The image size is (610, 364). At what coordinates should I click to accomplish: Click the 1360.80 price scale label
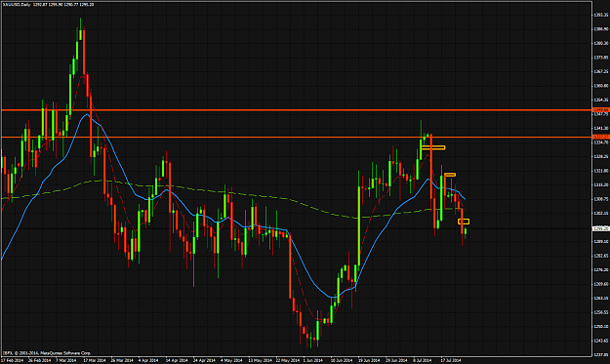click(601, 86)
